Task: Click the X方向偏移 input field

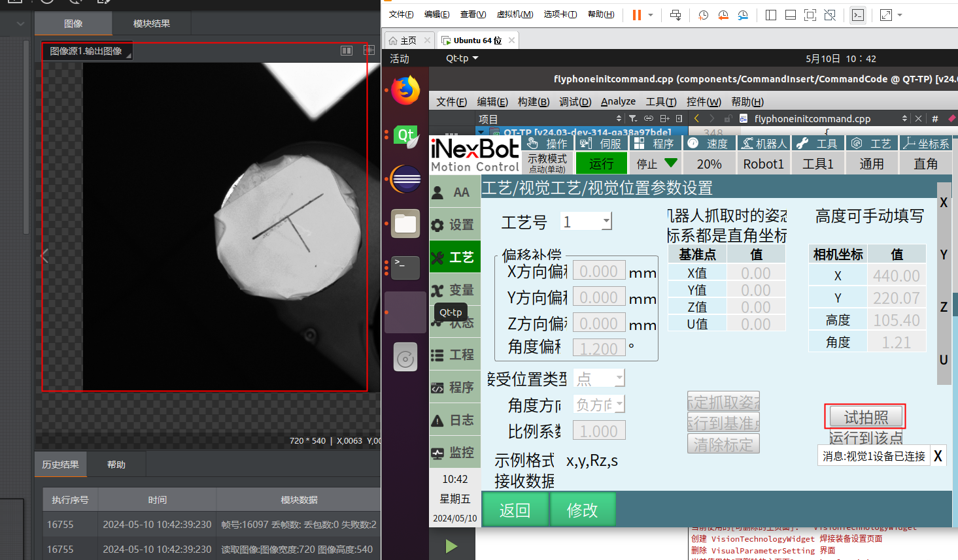Action: [x=598, y=271]
